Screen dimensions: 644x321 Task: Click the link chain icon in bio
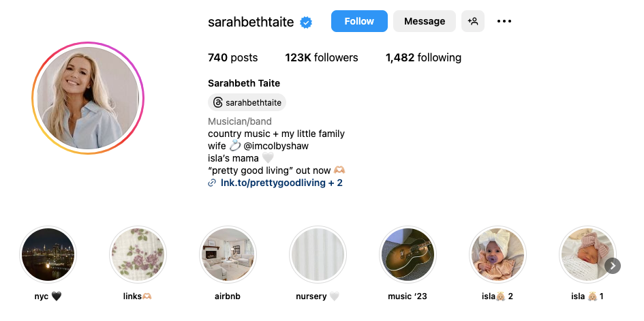(212, 183)
